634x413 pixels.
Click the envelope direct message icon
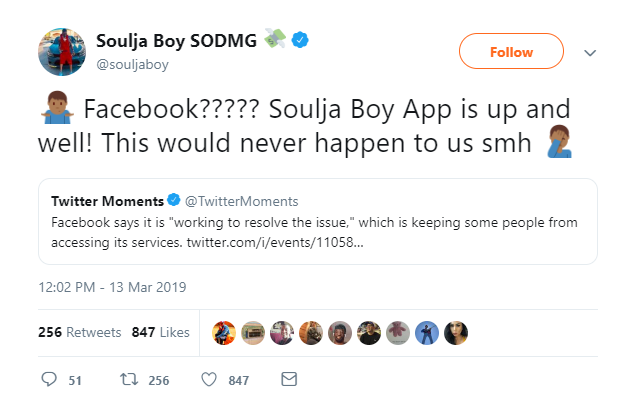coord(289,380)
